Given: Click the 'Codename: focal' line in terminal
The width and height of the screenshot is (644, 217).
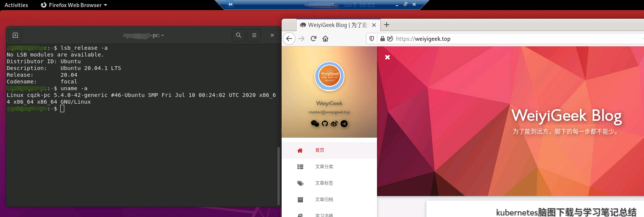Looking at the screenshot, I should pyautogui.click(x=42, y=82).
